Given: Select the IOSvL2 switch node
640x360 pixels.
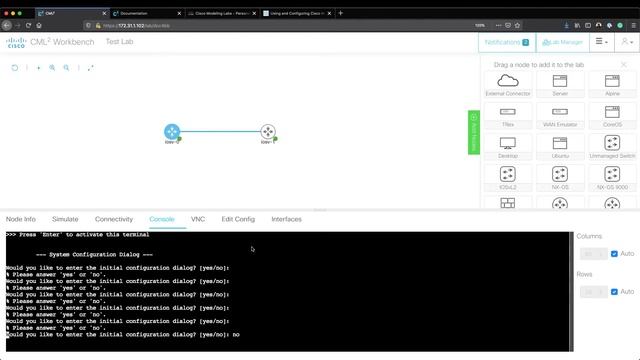Looking at the screenshot, I should (508, 178).
